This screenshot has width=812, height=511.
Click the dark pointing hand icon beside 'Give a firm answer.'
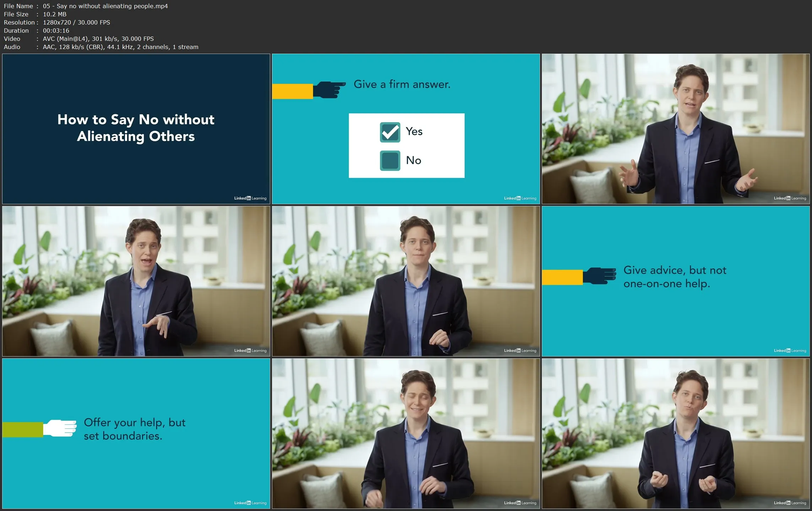(329, 90)
